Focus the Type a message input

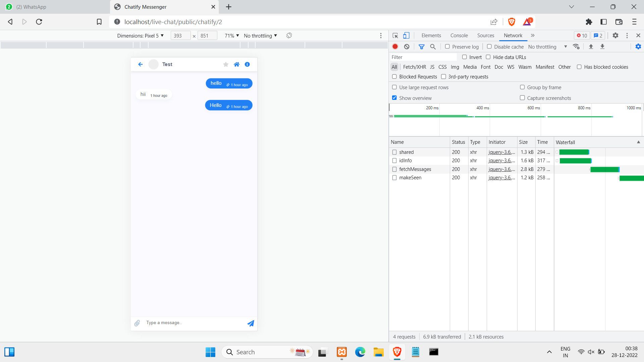point(194,323)
